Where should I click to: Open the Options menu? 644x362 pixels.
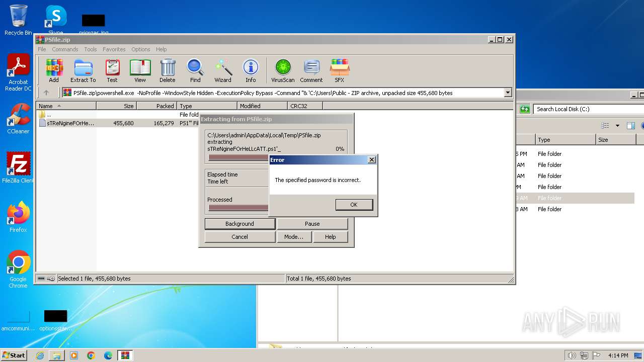pyautogui.click(x=141, y=49)
